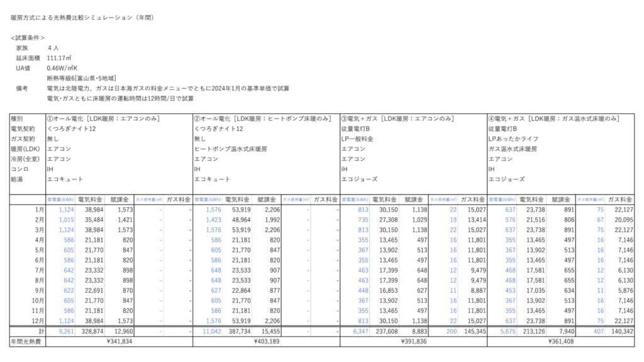This screenshot has height=362, width=644.
Task: Click the note mentioning 北陸電力 and 日本海ガス
Action: (x=168, y=88)
